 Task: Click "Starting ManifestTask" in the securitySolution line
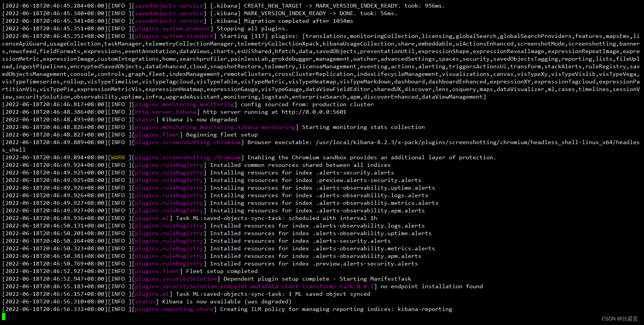pos(376,279)
